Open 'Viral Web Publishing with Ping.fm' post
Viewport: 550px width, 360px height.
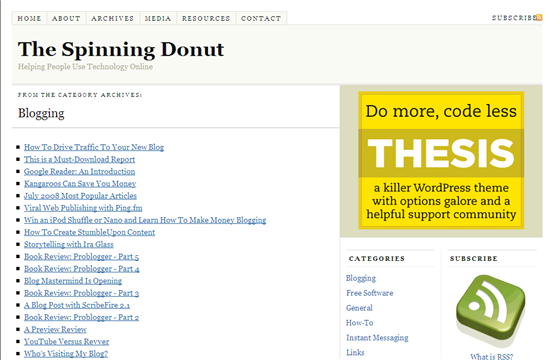point(83,208)
